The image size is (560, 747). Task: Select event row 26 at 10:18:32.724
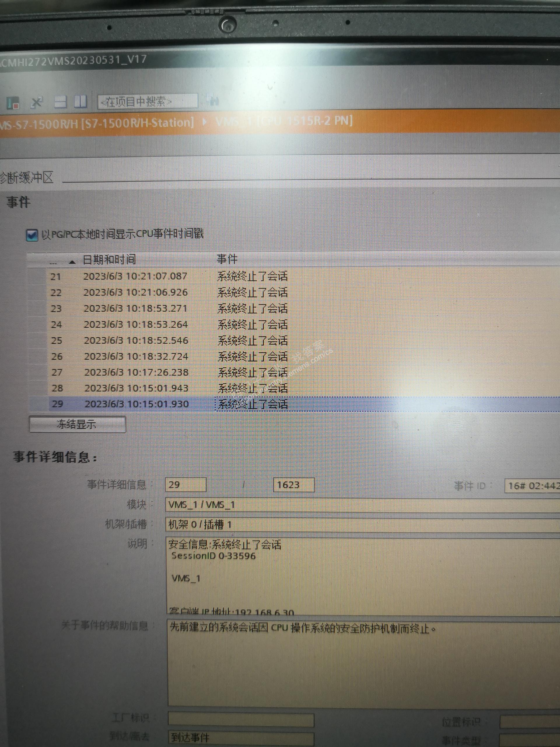[136, 356]
